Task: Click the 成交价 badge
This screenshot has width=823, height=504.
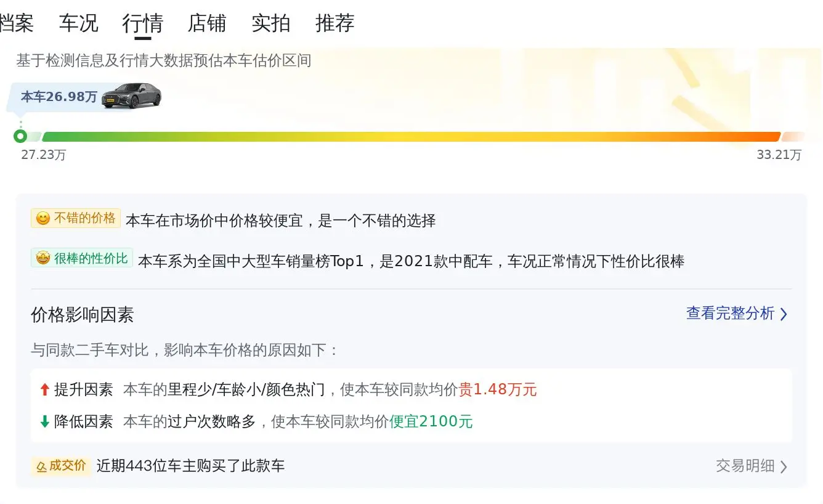Action: tap(61, 466)
